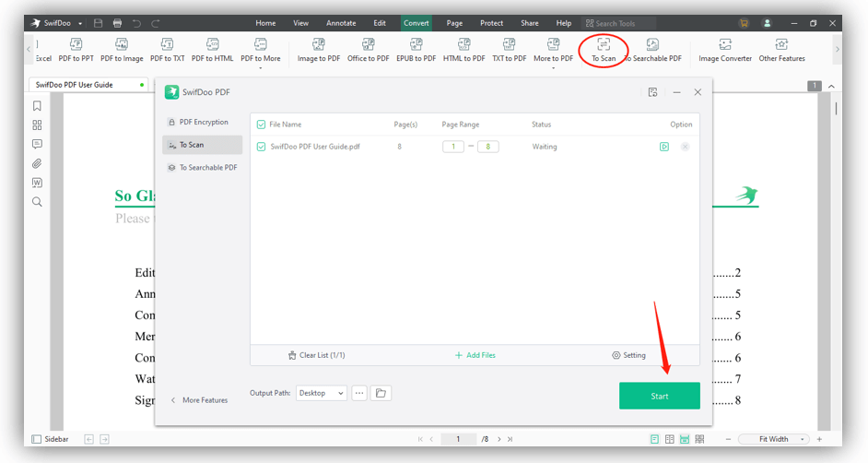Redo the last action
Screen dimensions: 868x463
coord(156,23)
